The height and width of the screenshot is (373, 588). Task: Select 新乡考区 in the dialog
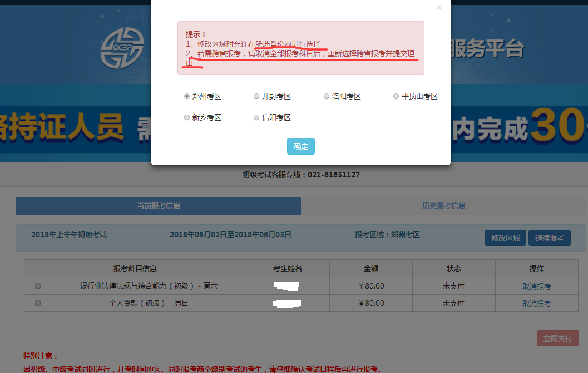tap(186, 117)
